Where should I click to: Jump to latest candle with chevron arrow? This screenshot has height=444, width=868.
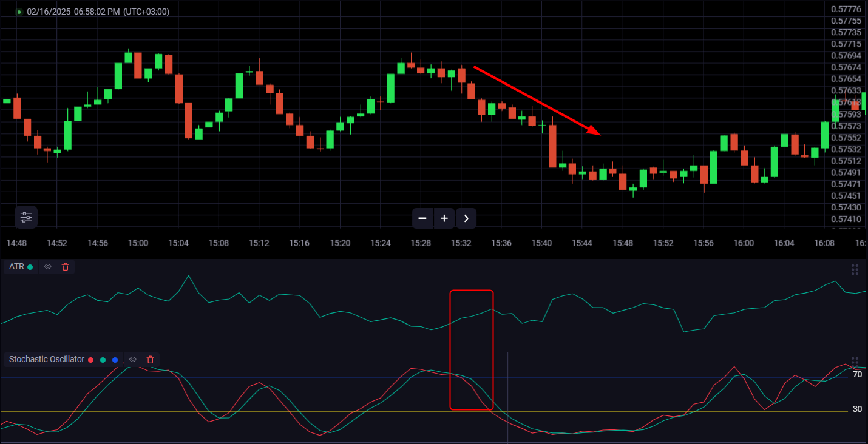(466, 218)
